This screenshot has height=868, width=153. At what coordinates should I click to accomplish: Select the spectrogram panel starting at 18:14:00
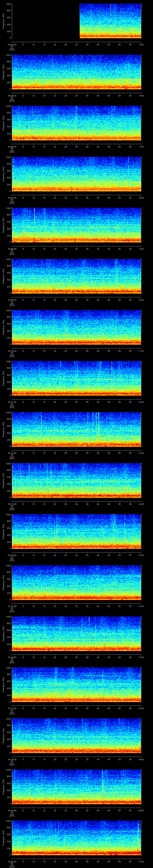click(77, 531)
